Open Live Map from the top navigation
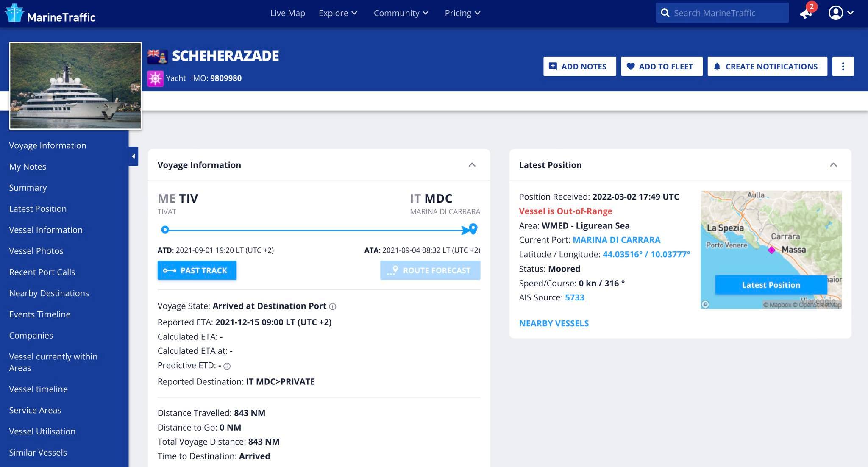868x467 pixels. [x=287, y=13]
